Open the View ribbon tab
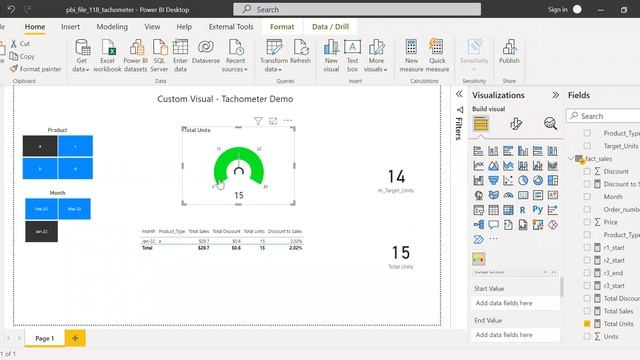Image resolution: width=640 pixels, height=360 pixels. (x=152, y=27)
